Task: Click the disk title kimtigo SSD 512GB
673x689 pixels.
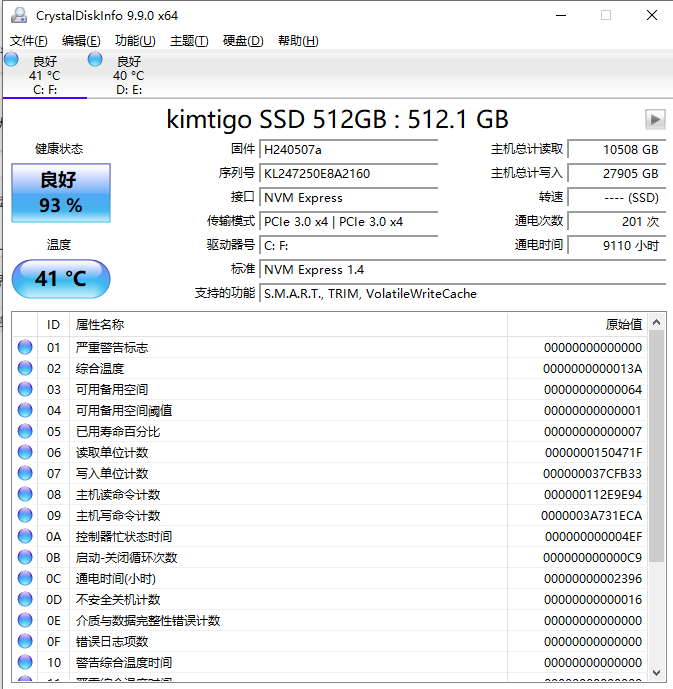Action: tap(337, 119)
